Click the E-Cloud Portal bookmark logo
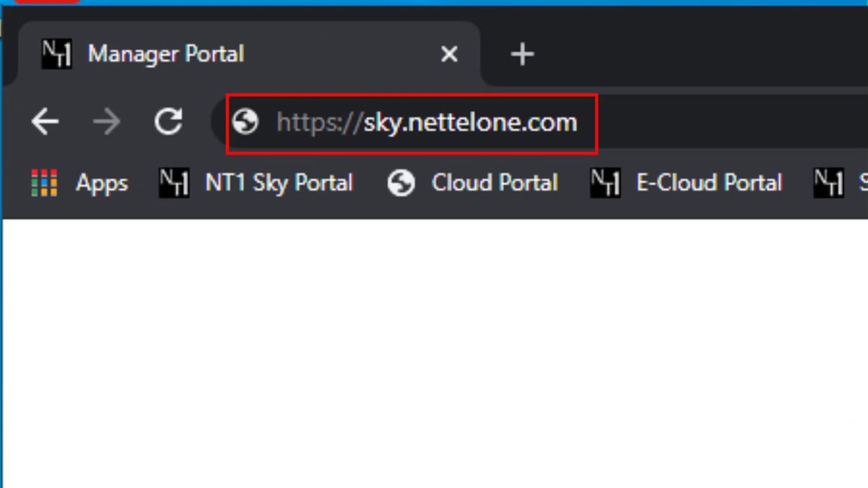The height and width of the screenshot is (488, 868). 605,183
